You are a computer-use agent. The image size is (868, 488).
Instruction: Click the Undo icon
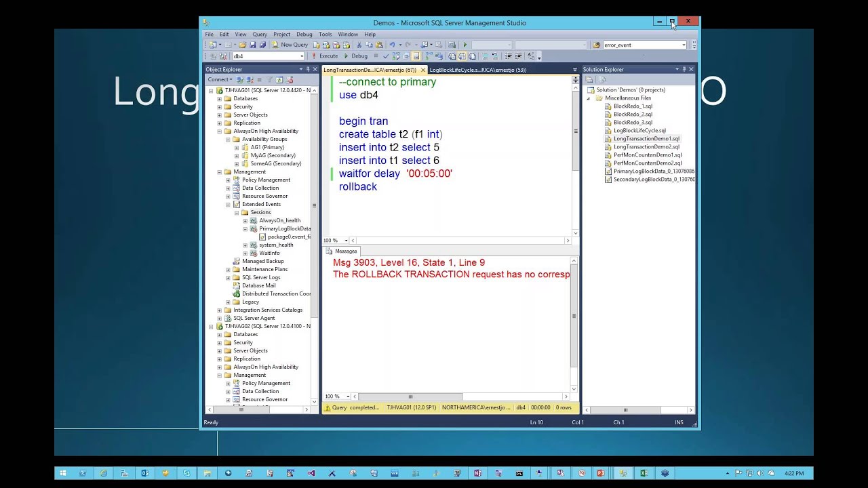coord(392,45)
